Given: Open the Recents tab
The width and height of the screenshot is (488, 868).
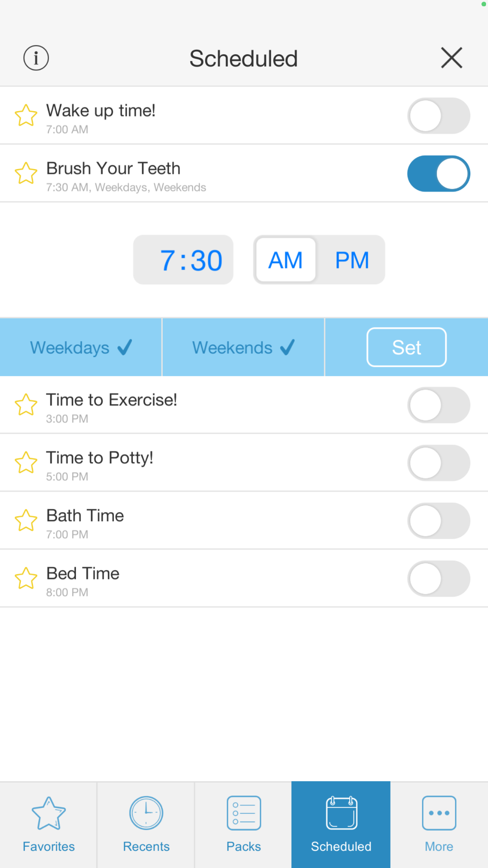Looking at the screenshot, I should pos(146,825).
